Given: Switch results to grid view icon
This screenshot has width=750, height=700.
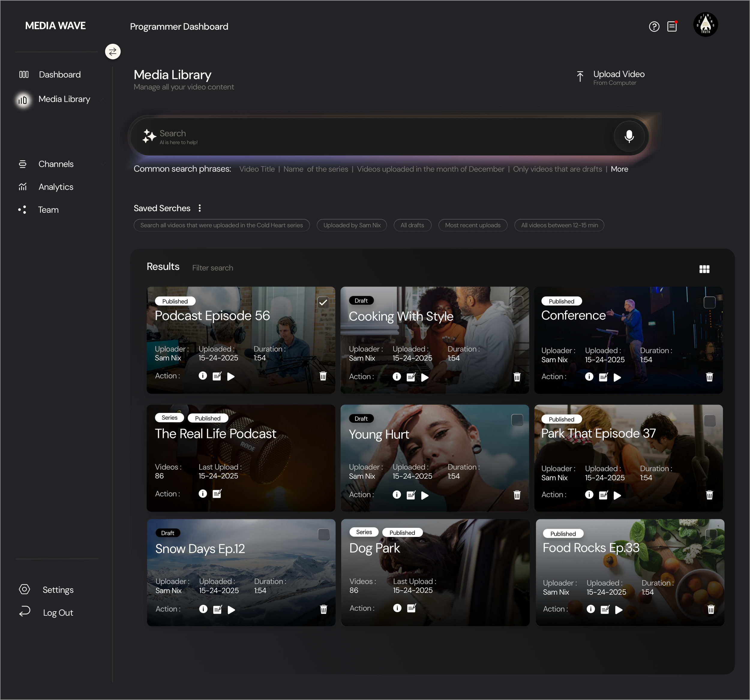Looking at the screenshot, I should point(704,269).
